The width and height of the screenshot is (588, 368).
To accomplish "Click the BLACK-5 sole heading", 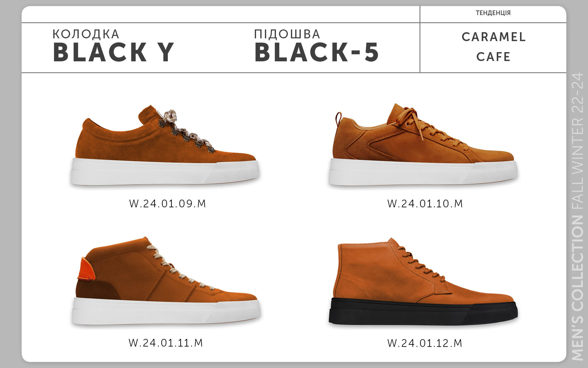I will point(317,52).
